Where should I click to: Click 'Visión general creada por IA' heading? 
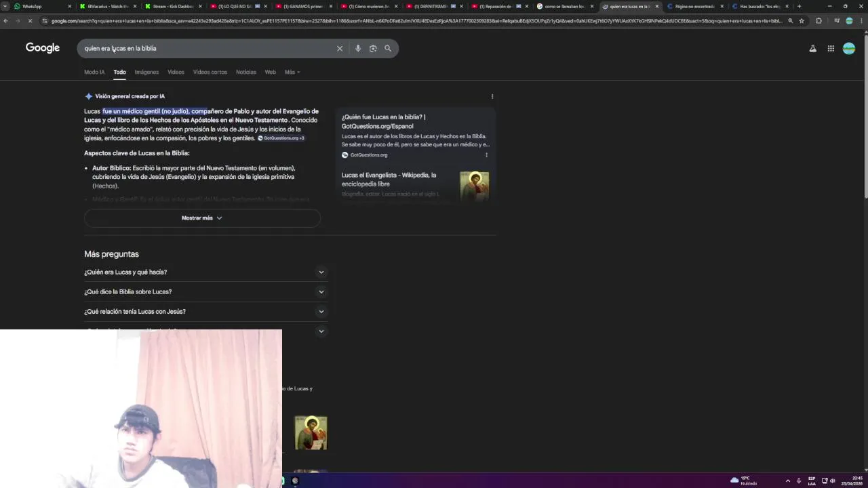(130, 96)
